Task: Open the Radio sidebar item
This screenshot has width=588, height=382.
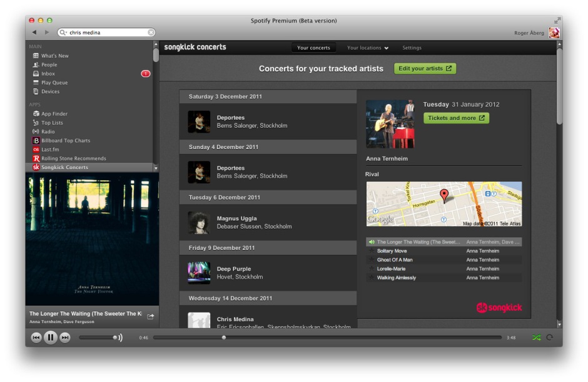Action: [48, 132]
